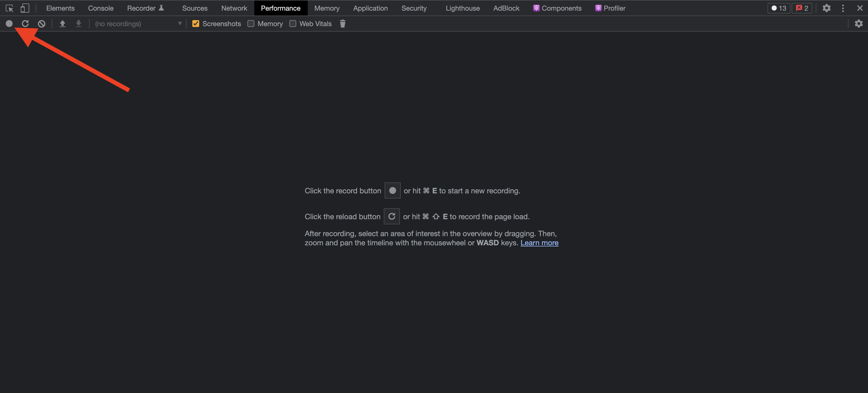This screenshot has width=868, height=393.
Task: Open the three-dot customize DevTools menu
Action: pyautogui.click(x=843, y=8)
